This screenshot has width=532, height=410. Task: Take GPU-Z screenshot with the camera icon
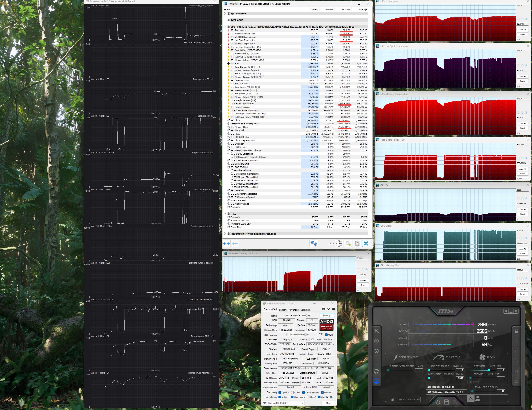323,309
